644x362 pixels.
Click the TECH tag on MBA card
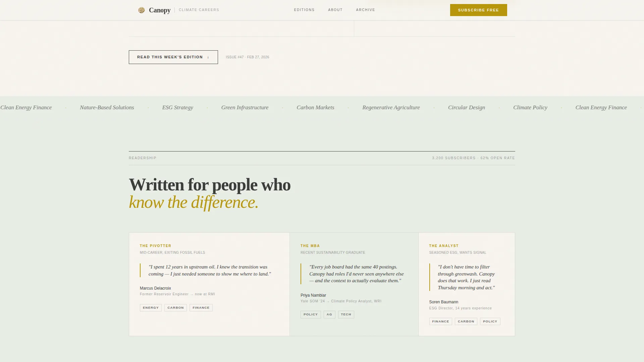coord(346,314)
